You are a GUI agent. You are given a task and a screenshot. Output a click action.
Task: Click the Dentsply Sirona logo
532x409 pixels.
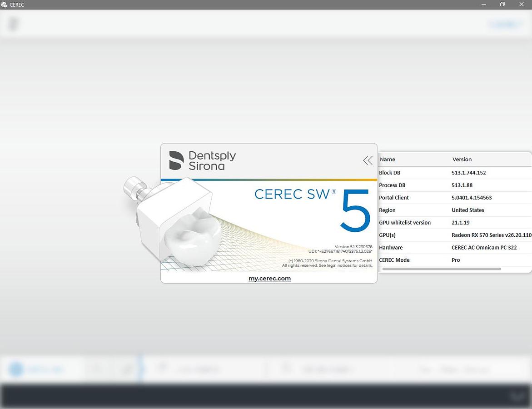tap(202, 160)
